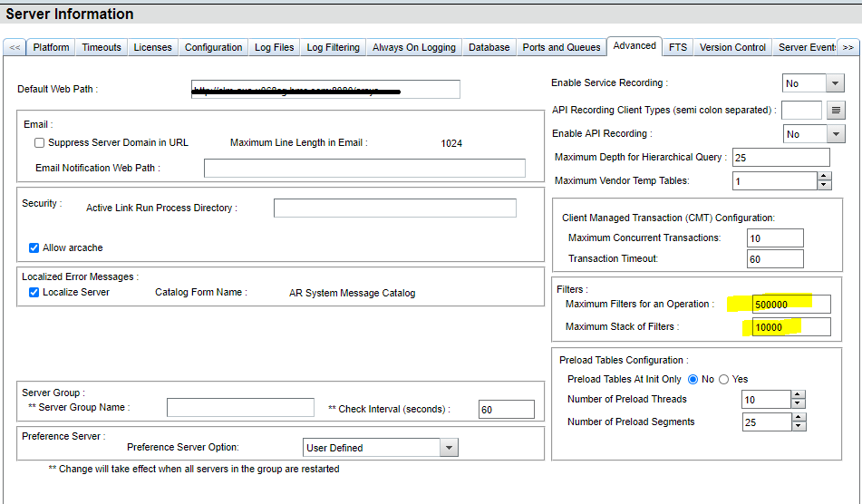Edit Maximum Depth for Hierarchical Query field

click(780, 158)
